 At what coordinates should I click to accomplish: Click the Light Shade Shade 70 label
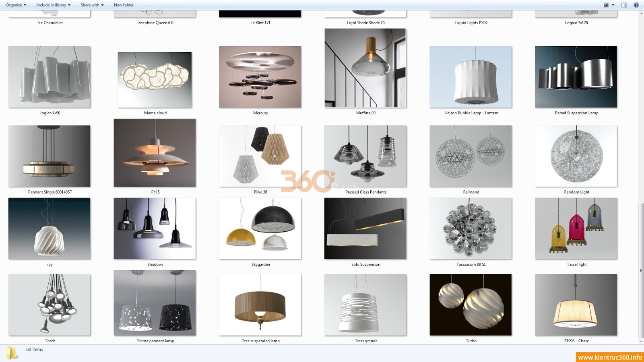coord(365,23)
